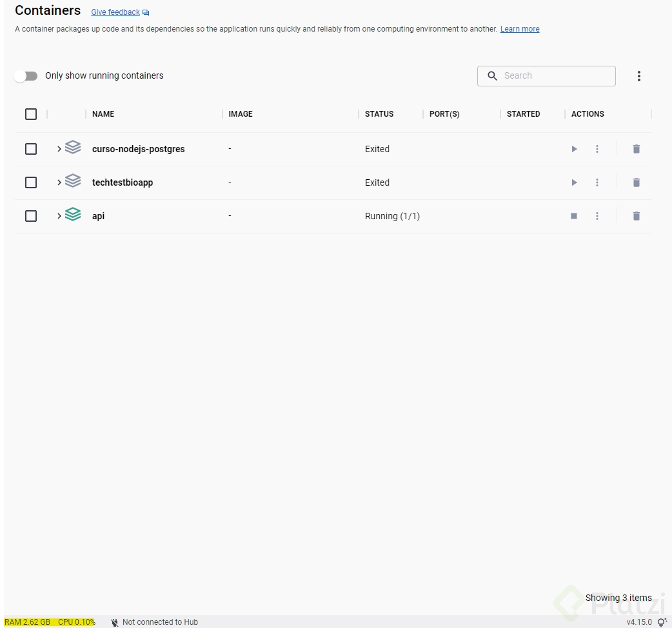Click the Showing 3 items label

point(618,598)
